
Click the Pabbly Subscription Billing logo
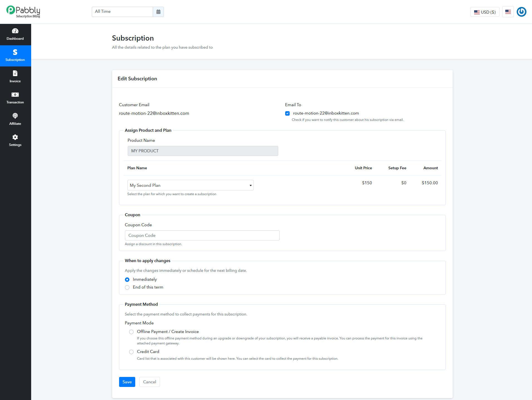tap(23, 12)
